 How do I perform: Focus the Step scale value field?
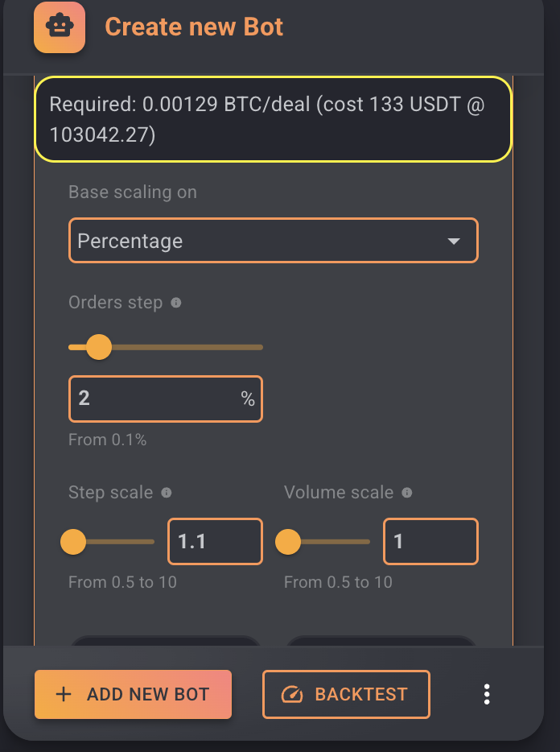(215, 541)
